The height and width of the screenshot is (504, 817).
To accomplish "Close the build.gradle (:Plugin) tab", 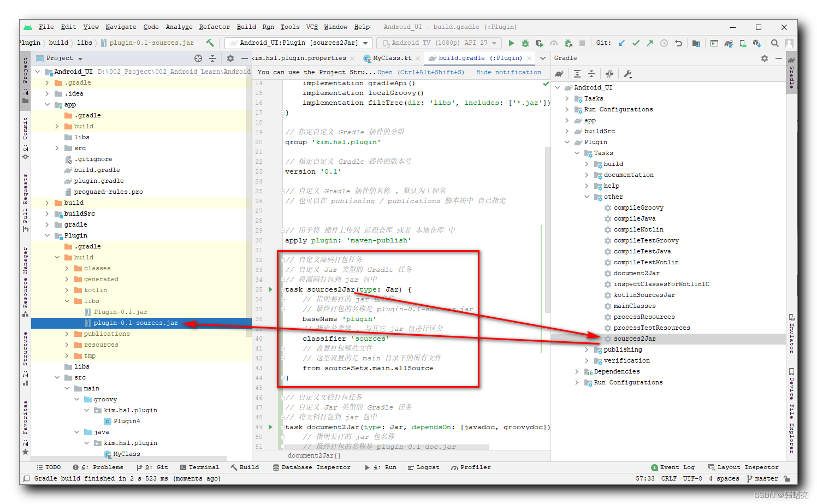I will pos(529,58).
